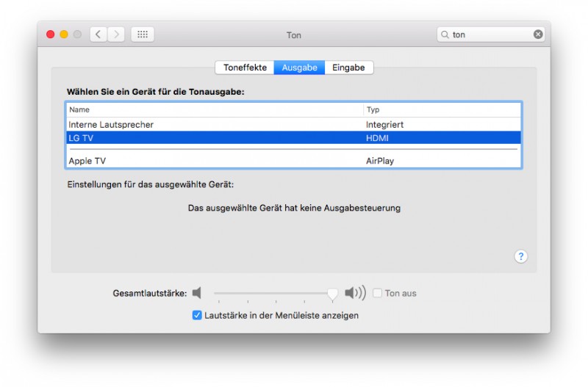
Task: Click the Typ column header
Action: [441, 110]
